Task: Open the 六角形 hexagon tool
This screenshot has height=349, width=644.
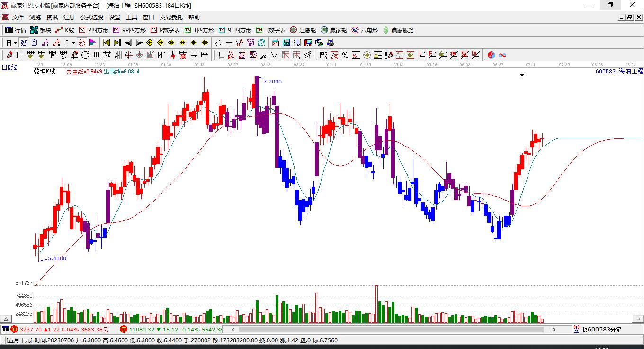Action: [365, 30]
